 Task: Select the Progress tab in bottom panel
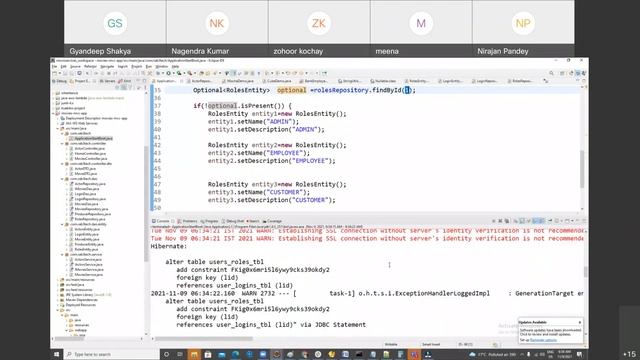pos(209,221)
